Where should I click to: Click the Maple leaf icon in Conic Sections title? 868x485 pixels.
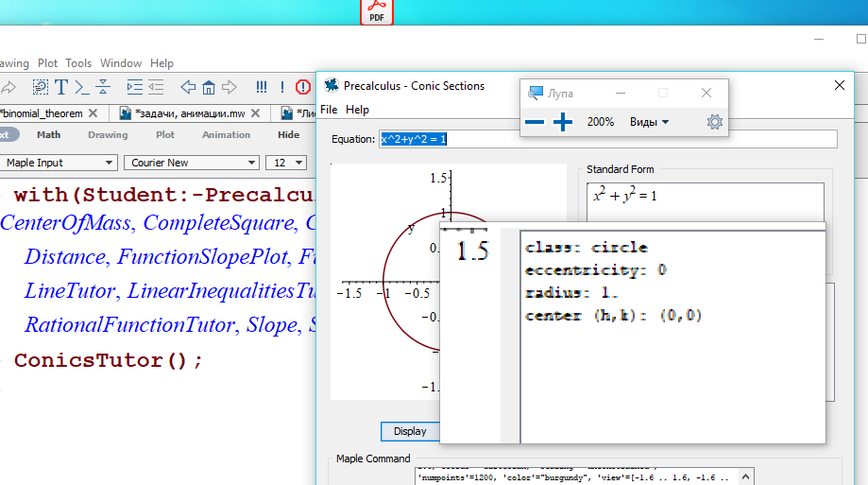[x=331, y=85]
